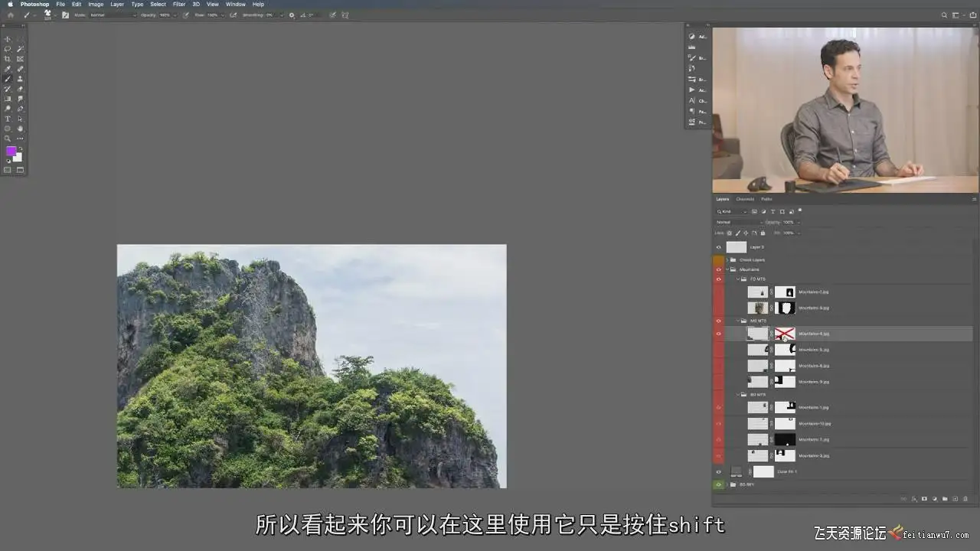Click the search icon at top right
This screenshot has height=551, width=980.
tap(946, 15)
